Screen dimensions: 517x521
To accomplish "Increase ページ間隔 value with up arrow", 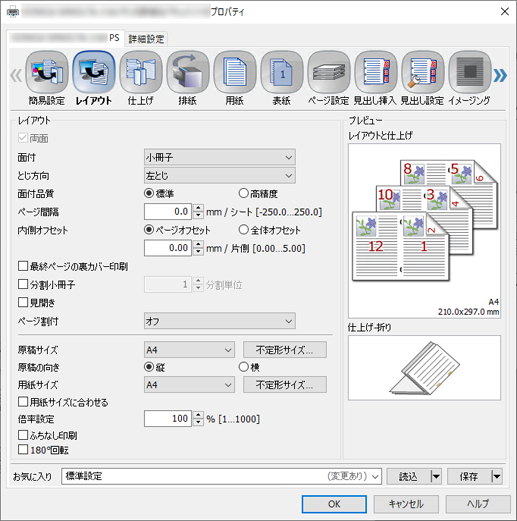I will [x=198, y=208].
